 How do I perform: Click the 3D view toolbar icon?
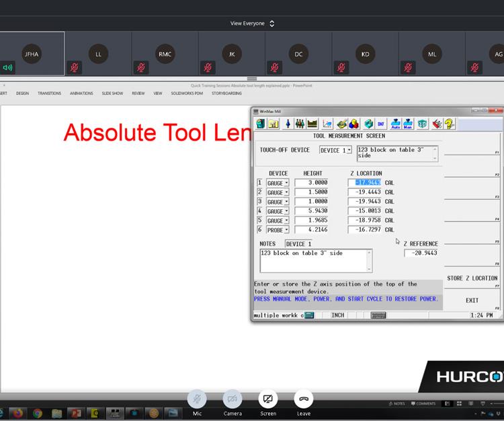(422, 124)
